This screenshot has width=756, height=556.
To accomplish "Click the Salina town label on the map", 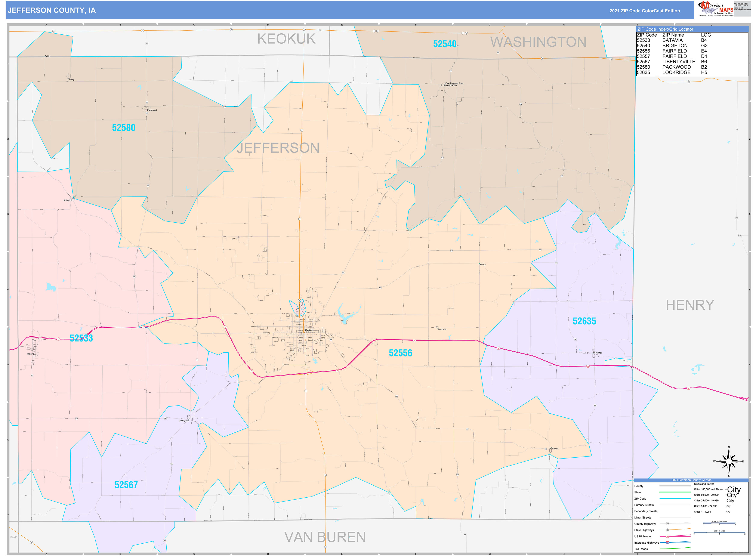I will [483, 265].
